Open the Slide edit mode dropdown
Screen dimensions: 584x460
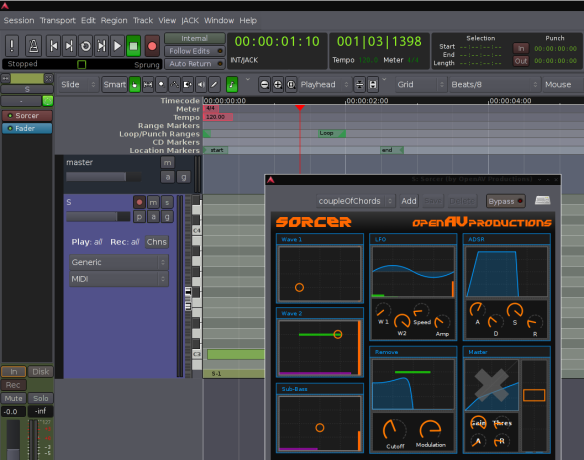click(78, 85)
